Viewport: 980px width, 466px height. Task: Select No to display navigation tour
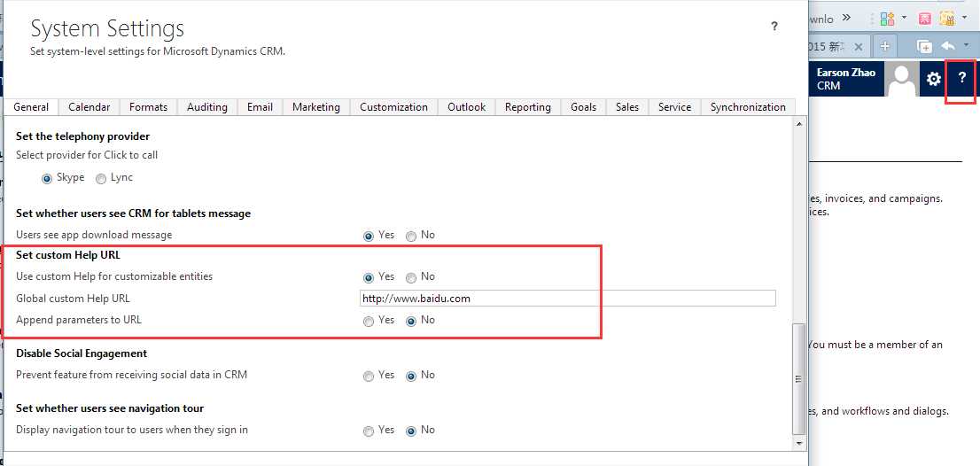pyautogui.click(x=411, y=431)
